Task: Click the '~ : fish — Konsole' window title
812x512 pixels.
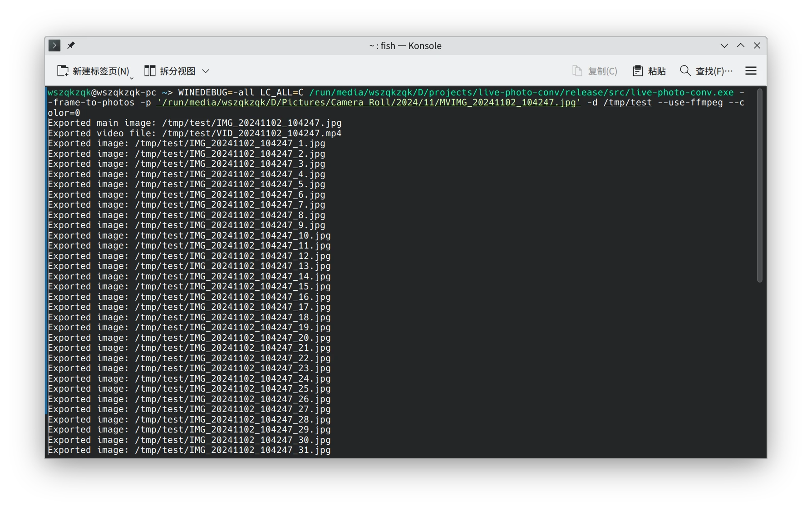Action: 405,45
